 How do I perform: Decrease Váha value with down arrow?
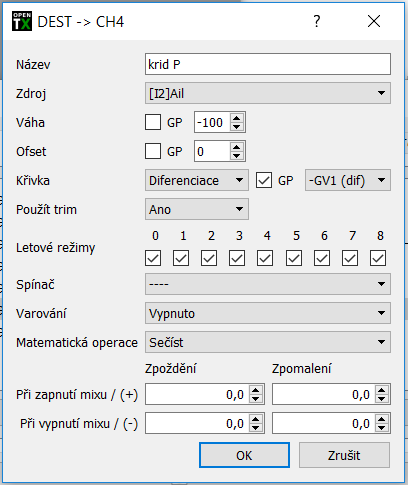click(x=237, y=127)
